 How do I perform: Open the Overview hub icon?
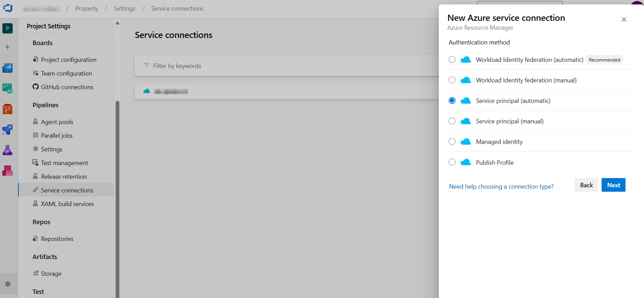tap(8, 68)
